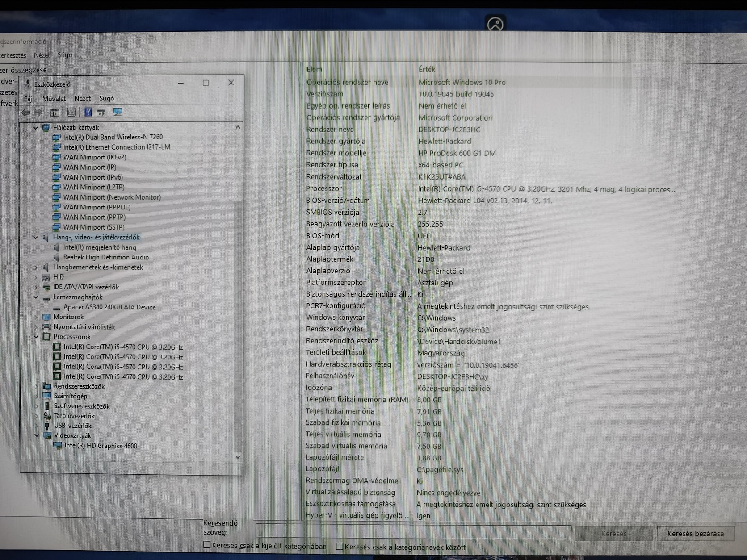Open the Súgó menu in Eszközkezelő

[106, 99]
